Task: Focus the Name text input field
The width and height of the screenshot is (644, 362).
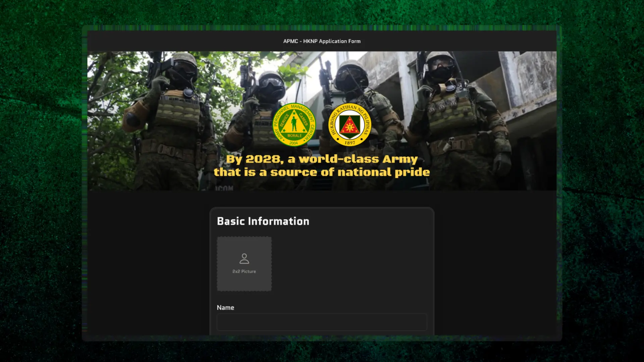Action: tap(322, 322)
